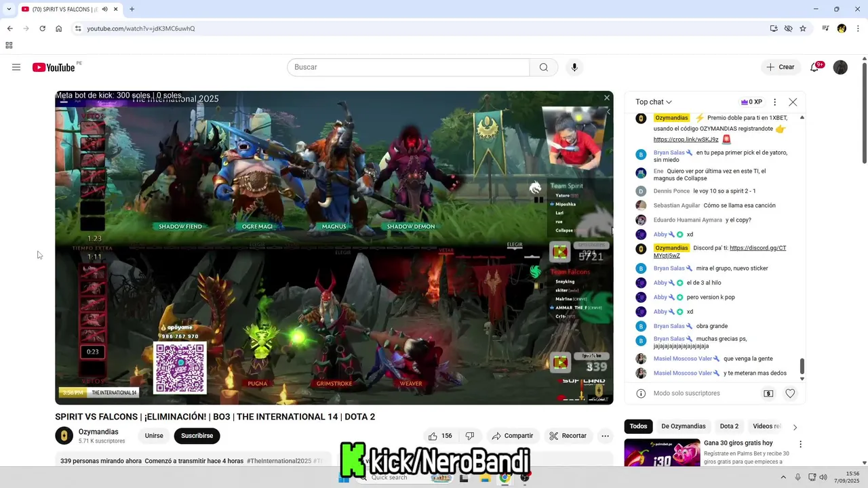Select the De Ozymandias filter chip
Viewport: 868px width, 488px height.
pos(684,426)
